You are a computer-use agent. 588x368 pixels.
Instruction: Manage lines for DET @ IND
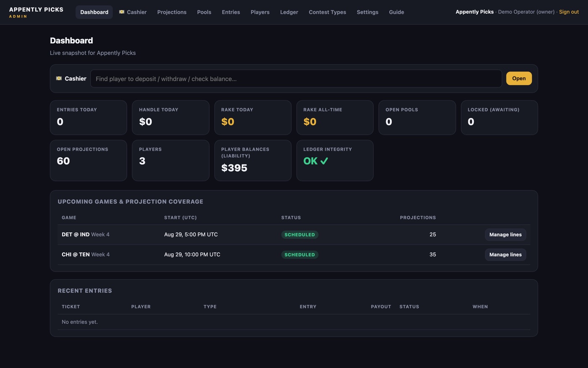[x=505, y=235]
